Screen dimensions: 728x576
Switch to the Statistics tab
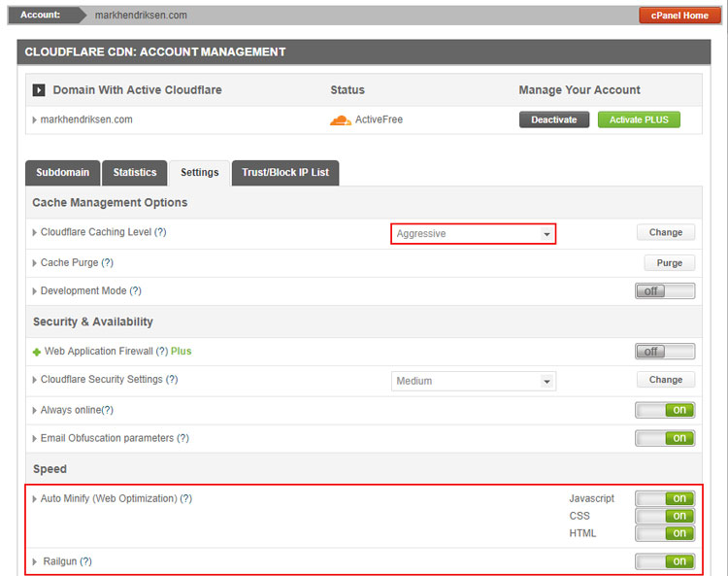click(x=135, y=173)
